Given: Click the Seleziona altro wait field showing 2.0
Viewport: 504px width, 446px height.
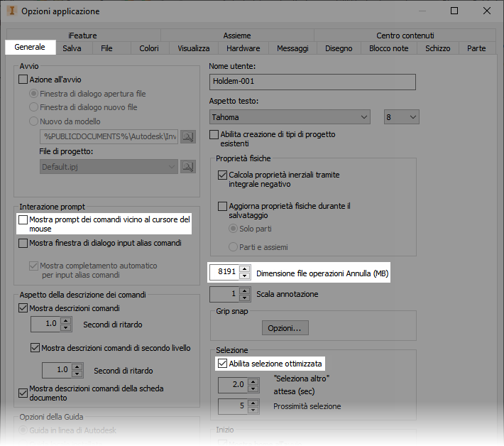Looking at the screenshot, I should click(234, 385).
